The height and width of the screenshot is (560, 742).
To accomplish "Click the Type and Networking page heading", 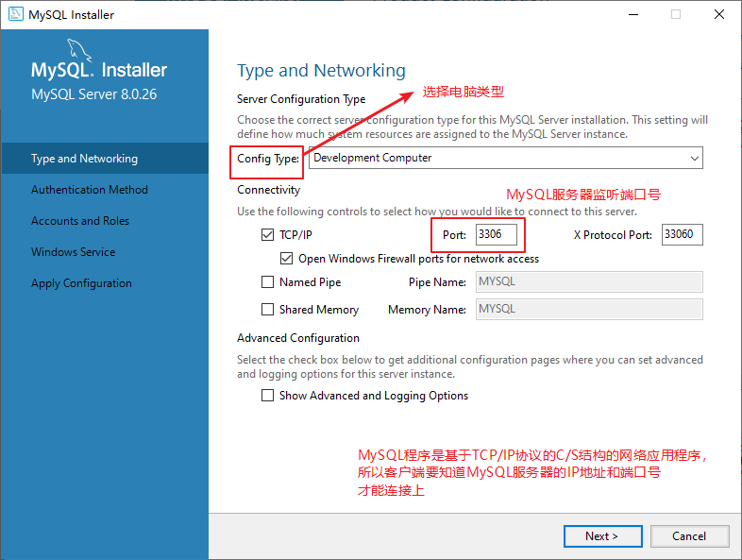I will pos(321,71).
